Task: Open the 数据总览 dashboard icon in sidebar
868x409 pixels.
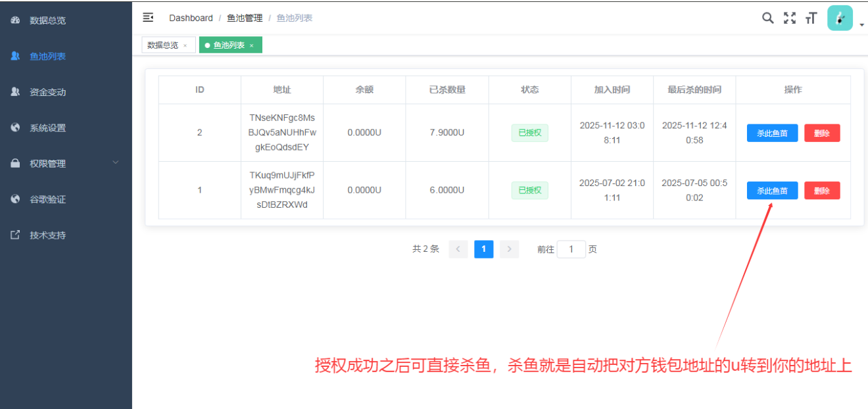Action: pos(15,20)
